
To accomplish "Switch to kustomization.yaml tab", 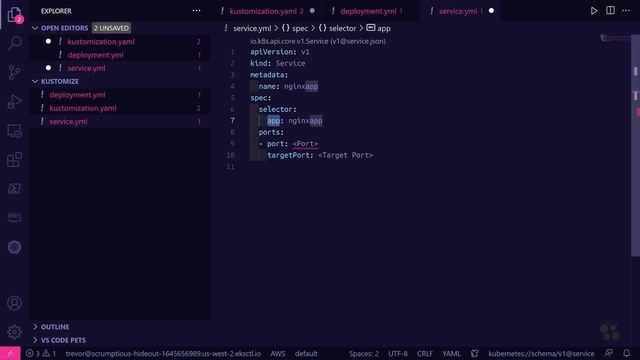I will tap(267, 11).
